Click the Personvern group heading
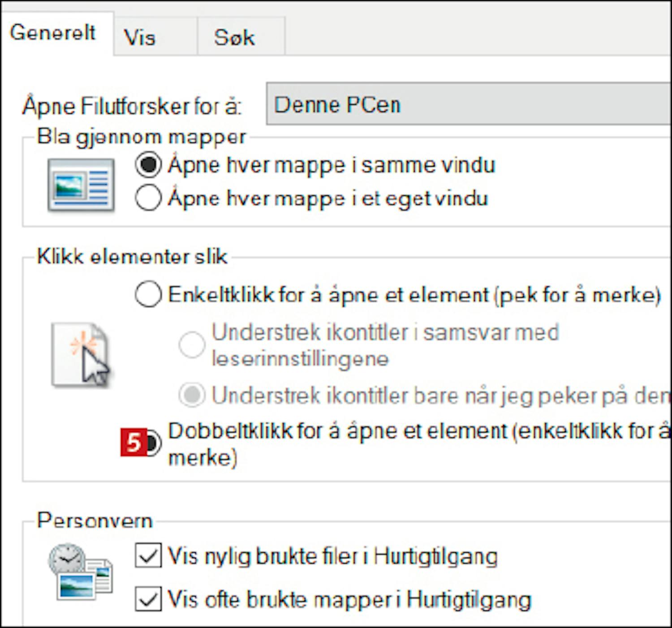This screenshot has width=672, height=628. click(x=95, y=520)
